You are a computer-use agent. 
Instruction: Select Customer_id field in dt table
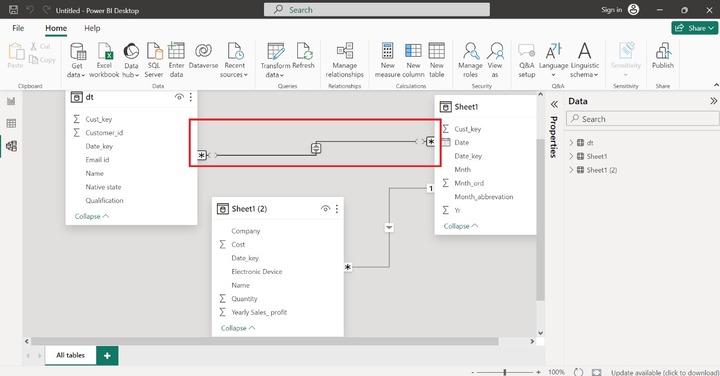(104, 133)
